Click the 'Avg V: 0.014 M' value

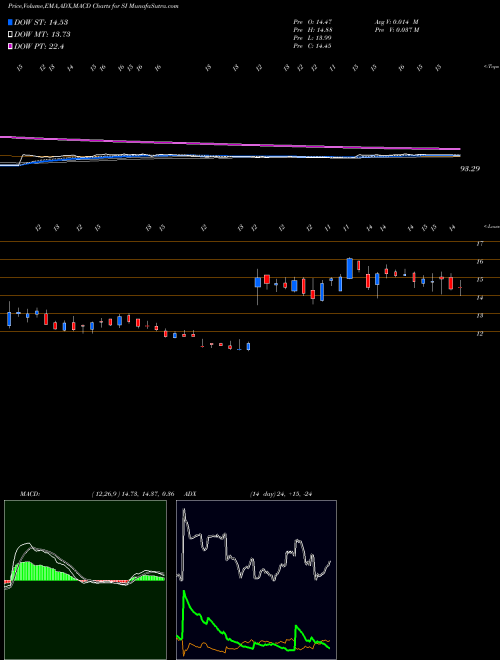(x=396, y=21)
